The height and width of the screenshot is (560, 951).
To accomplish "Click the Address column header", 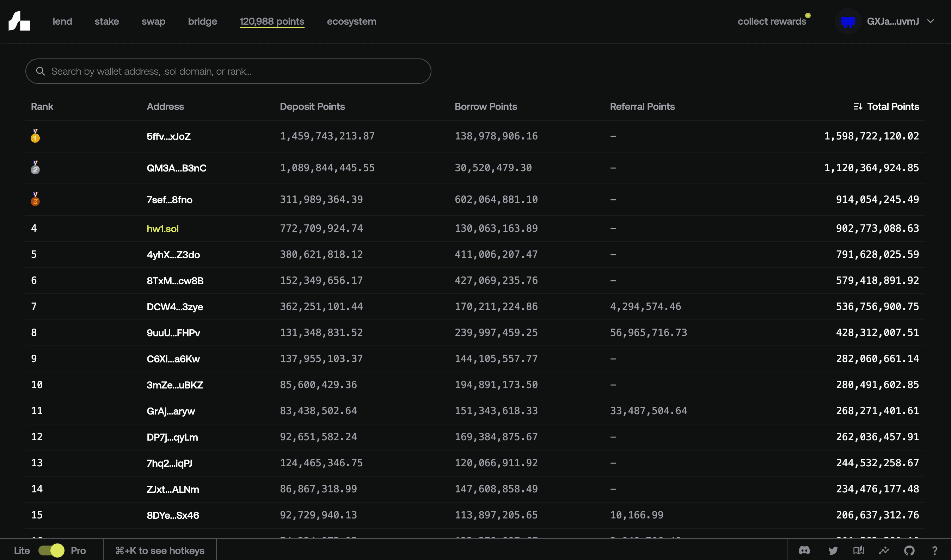I will point(165,106).
